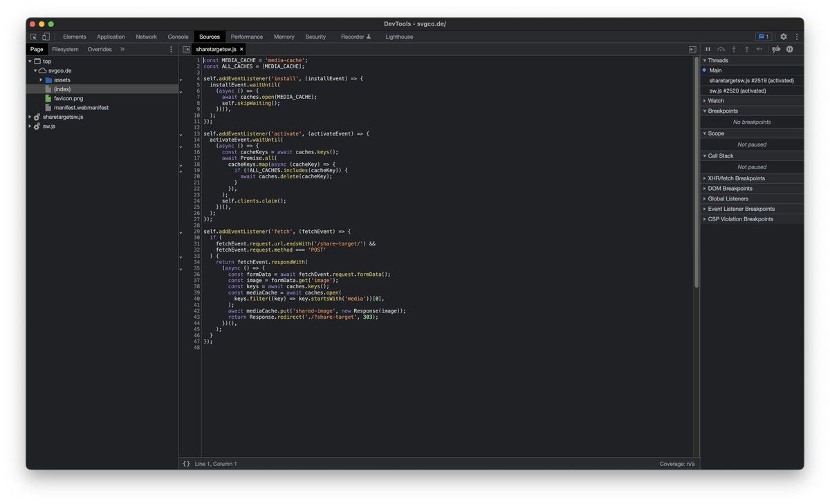Screen dimensions: 830x504
Task: Click the blue assets folder icon
Action: (48, 80)
